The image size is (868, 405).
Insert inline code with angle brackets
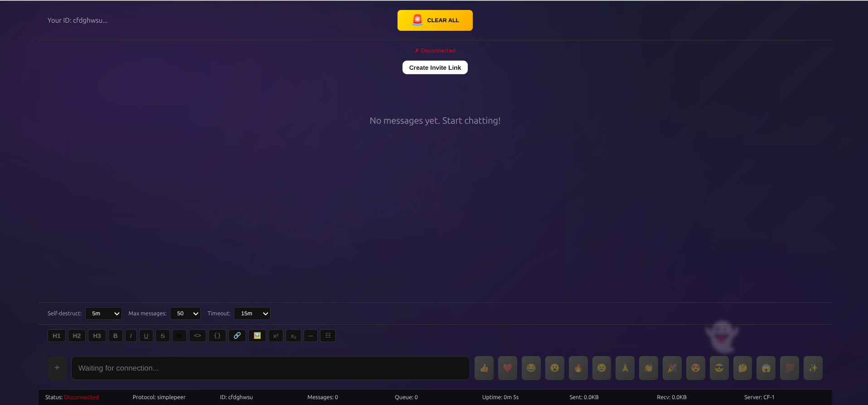198,336
